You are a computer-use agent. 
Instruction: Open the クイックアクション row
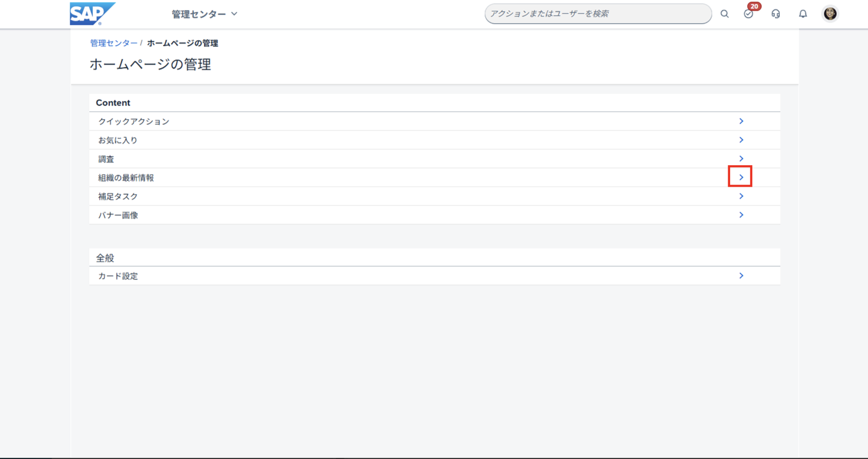pyautogui.click(x=134, y=121)
